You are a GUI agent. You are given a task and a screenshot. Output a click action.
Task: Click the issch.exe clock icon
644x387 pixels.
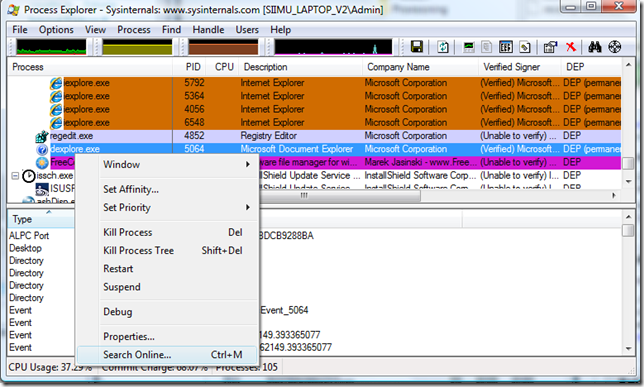coord(28,176)
